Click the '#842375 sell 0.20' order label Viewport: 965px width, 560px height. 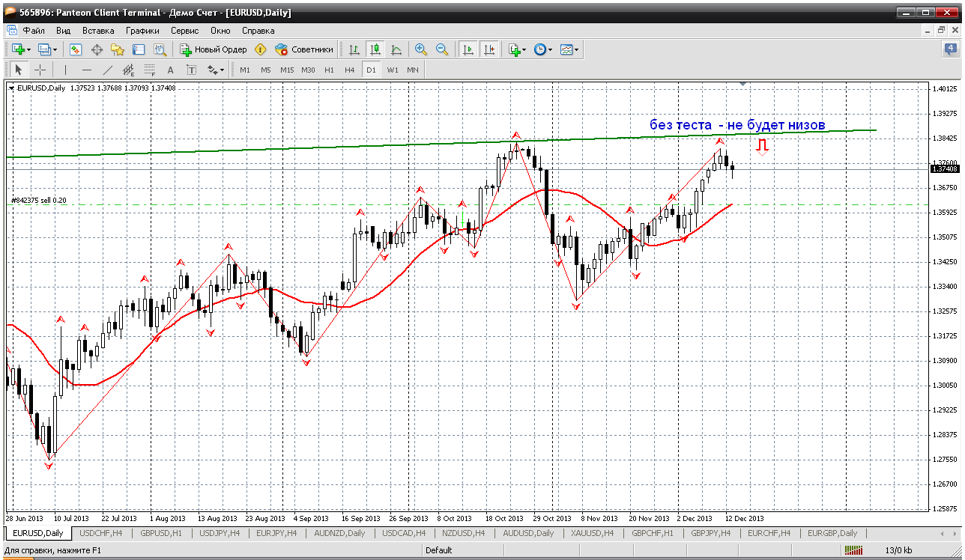(x=39, y=201)
